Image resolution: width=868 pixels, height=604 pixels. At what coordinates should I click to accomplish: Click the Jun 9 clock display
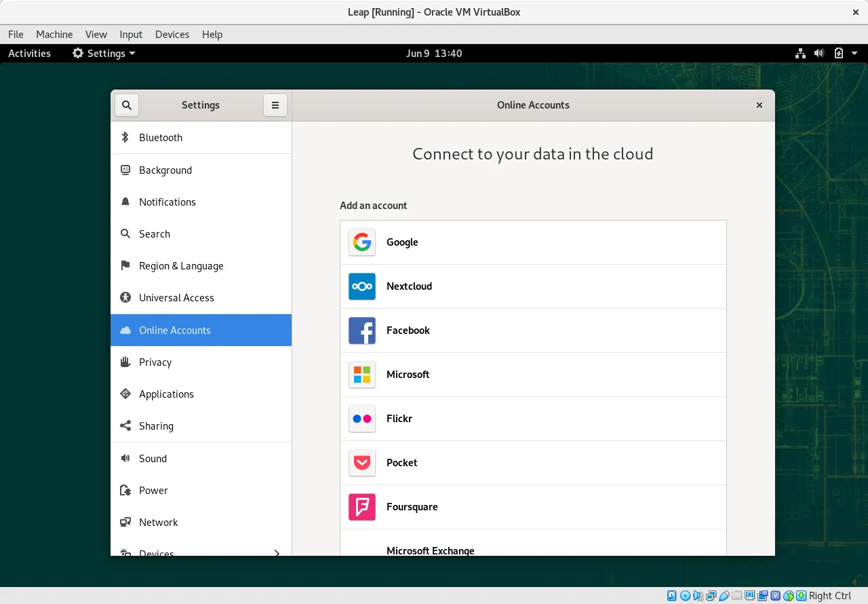(x=434, y=53)
